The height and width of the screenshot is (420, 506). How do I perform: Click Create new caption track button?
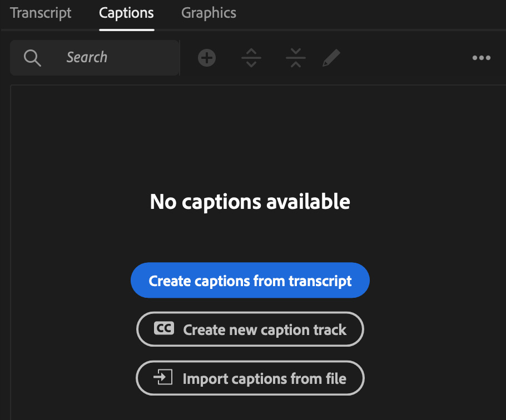[250, 329]
